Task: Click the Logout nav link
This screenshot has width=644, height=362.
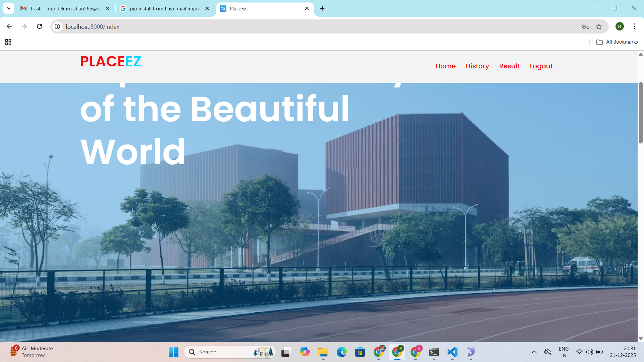Action: [x=541, y=66]
